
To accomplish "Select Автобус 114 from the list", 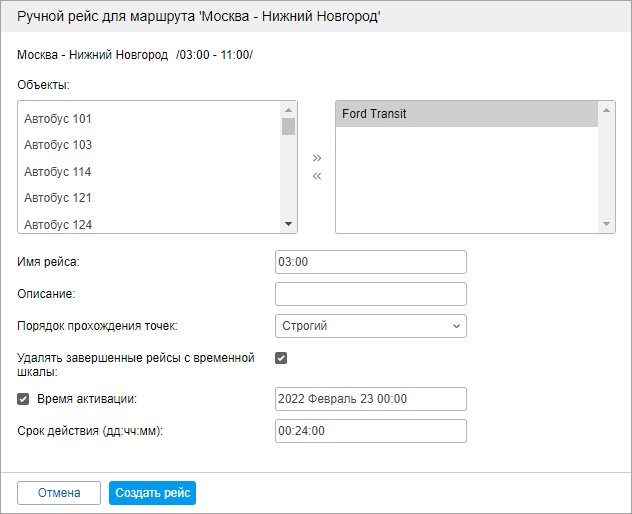I will (x=58, y=172).
